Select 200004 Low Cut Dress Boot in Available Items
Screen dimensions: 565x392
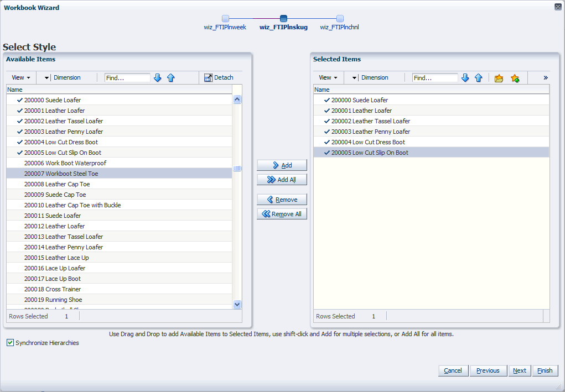120,142
